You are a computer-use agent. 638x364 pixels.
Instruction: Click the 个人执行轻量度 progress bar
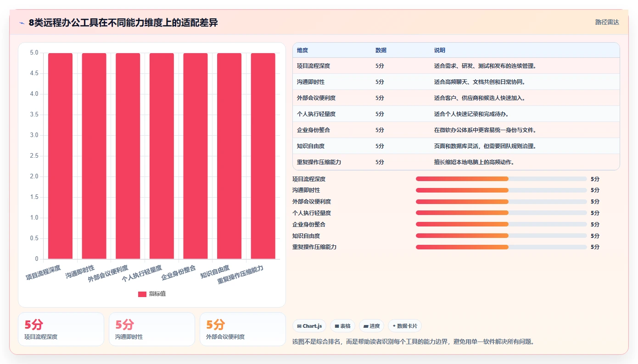coord(501,213)
